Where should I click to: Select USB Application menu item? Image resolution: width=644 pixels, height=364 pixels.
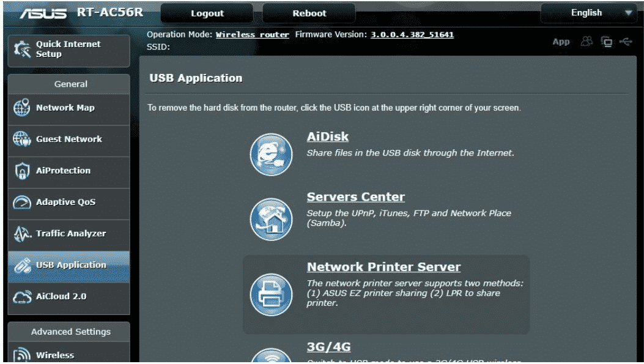tap(68, 266)
